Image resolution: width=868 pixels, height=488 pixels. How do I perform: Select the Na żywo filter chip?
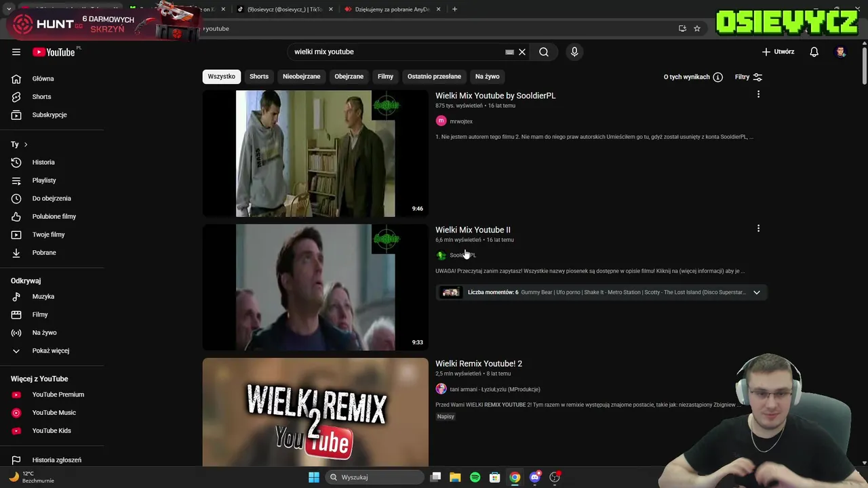pos(487,77)
